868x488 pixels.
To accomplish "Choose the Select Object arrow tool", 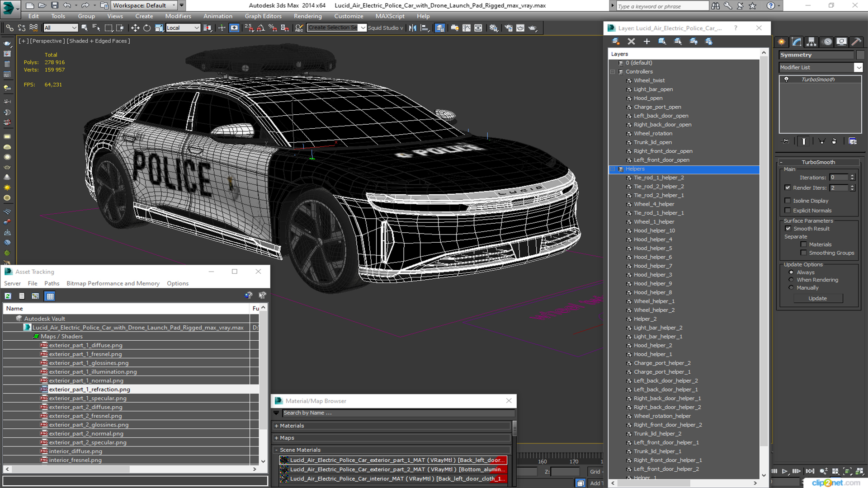I will (x=85, y=28).
